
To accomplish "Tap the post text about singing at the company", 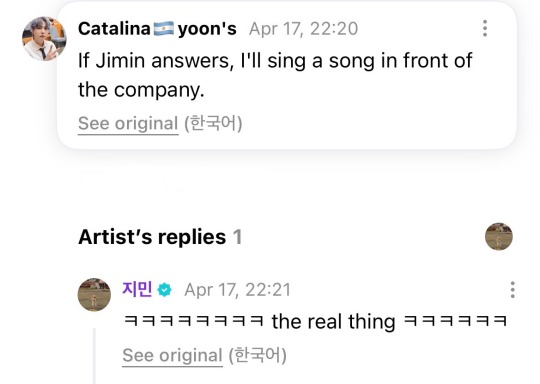I will (x=275, y=75).
